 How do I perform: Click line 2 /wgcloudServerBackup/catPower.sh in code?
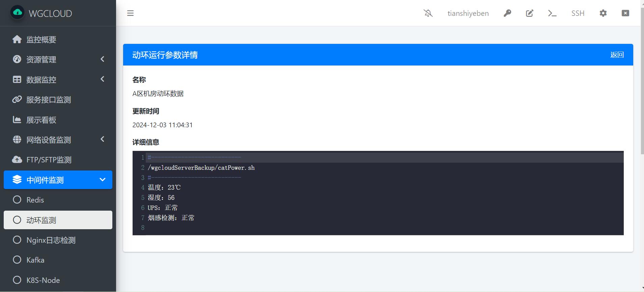pyautogui.click(x=201, y=167)
